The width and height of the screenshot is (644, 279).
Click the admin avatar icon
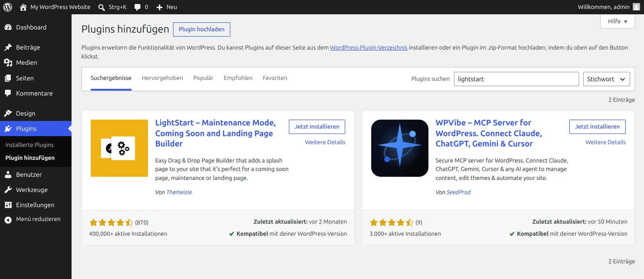click(636, 7)
